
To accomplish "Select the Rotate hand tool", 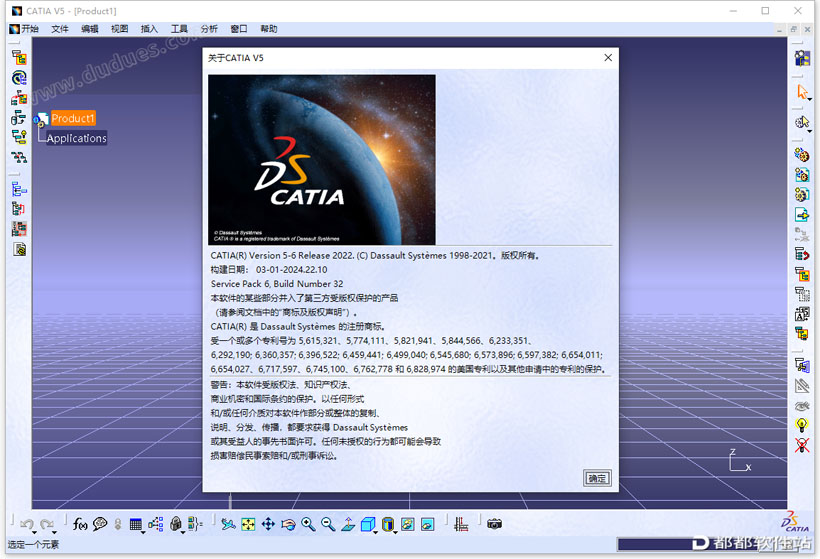I will coord(288,524).
